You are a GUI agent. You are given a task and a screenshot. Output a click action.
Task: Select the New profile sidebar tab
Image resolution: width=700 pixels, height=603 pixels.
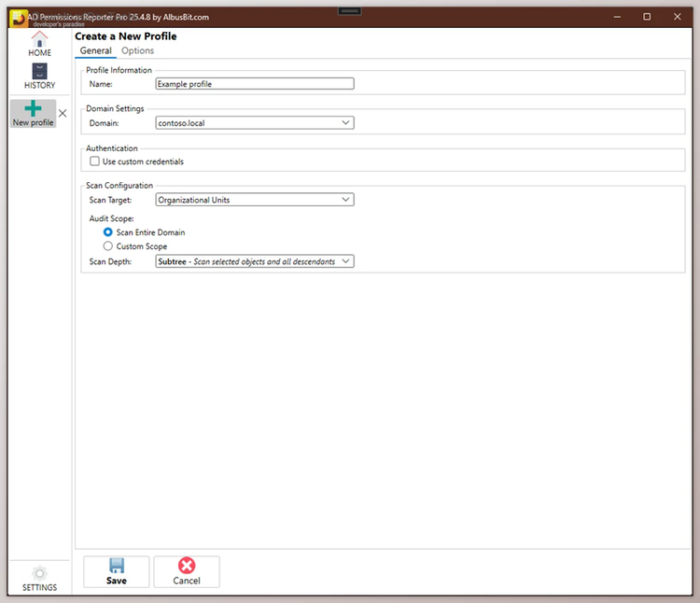pos(33,114)
